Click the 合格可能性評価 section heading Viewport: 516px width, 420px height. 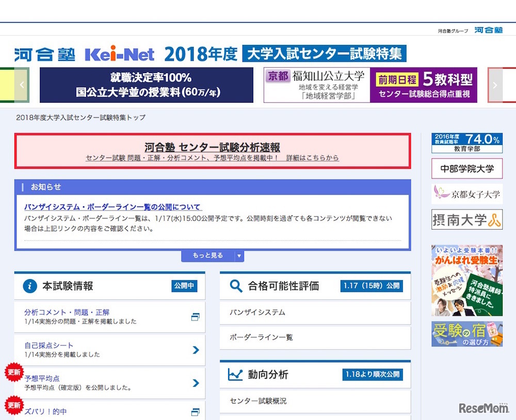tap(283, 286)
